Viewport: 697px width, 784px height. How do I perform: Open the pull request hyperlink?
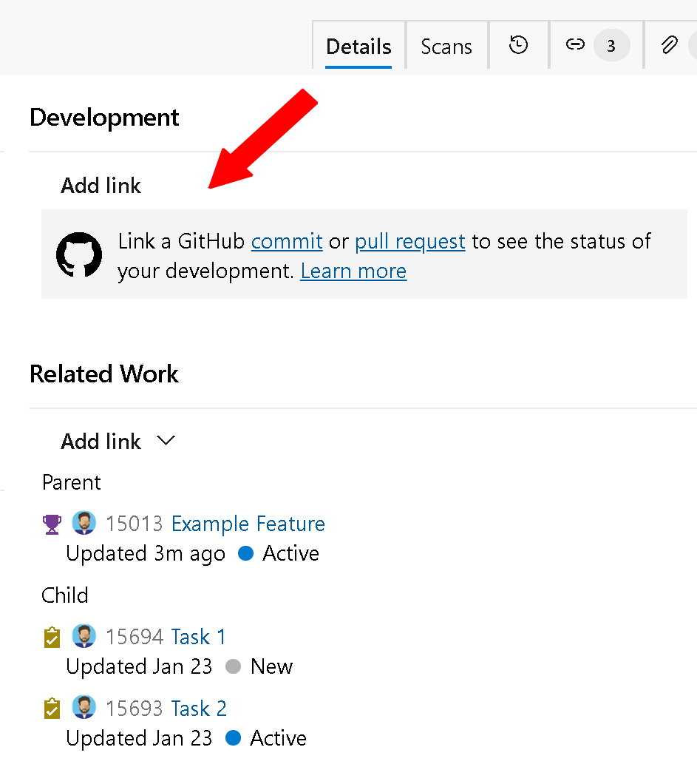409,241
